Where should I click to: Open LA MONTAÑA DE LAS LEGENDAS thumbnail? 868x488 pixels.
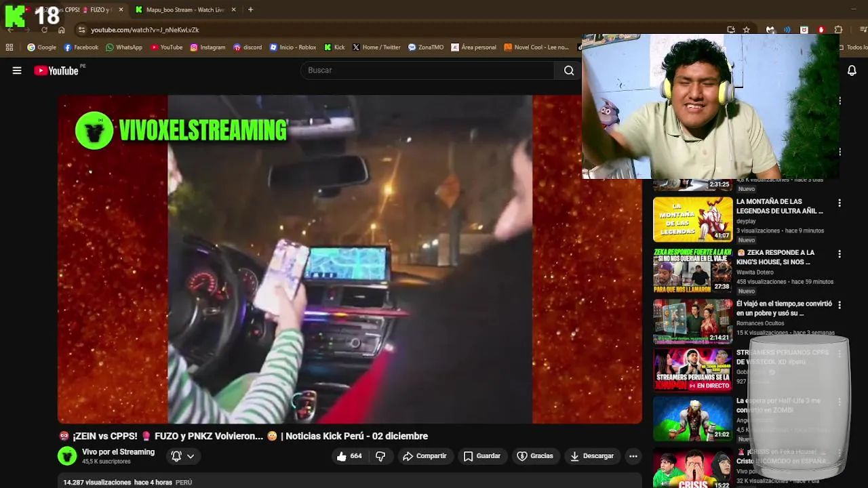692,220
